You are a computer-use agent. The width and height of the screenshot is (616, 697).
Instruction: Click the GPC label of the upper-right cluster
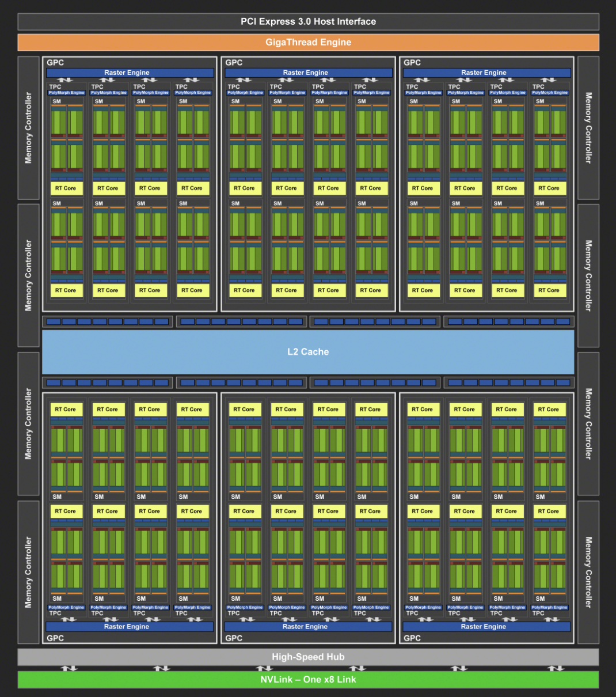point(412,62)
